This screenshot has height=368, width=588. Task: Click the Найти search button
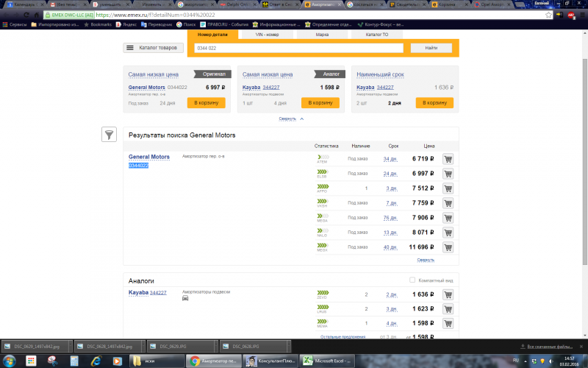click(x=431, y=48)
